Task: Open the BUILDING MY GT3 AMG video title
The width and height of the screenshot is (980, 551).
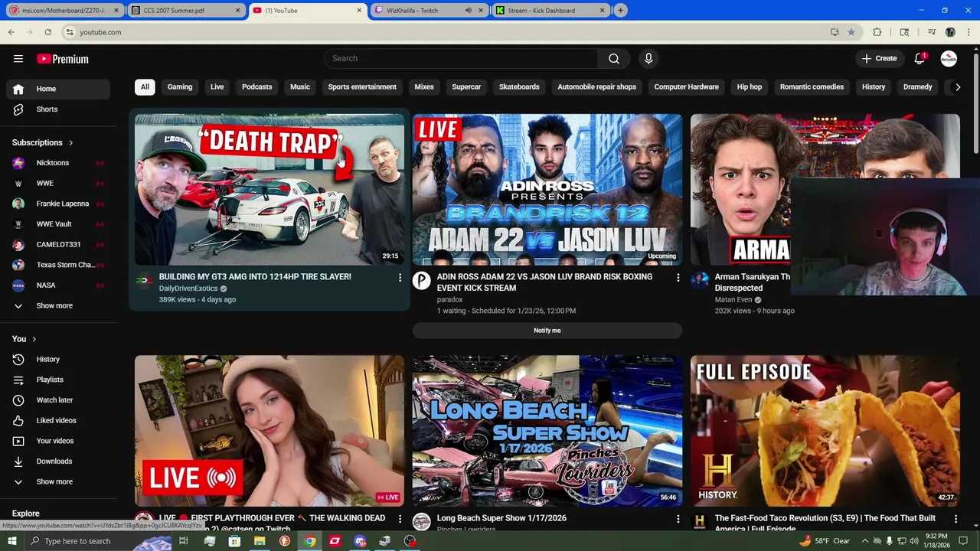Action: [x=255, y=277]
